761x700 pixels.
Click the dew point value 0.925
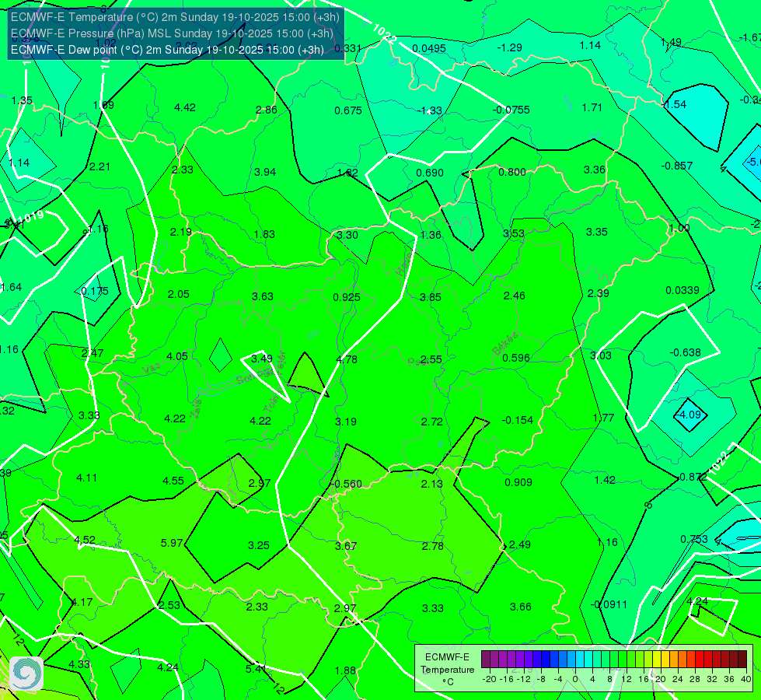(x=347, y=297)
